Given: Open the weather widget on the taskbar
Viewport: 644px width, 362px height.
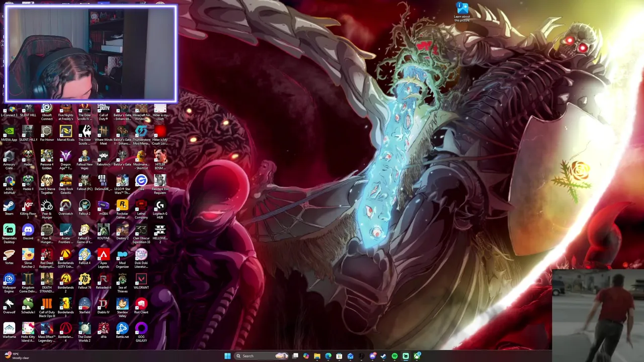Looking at the screenshot, I should click(x=16, y=356).
